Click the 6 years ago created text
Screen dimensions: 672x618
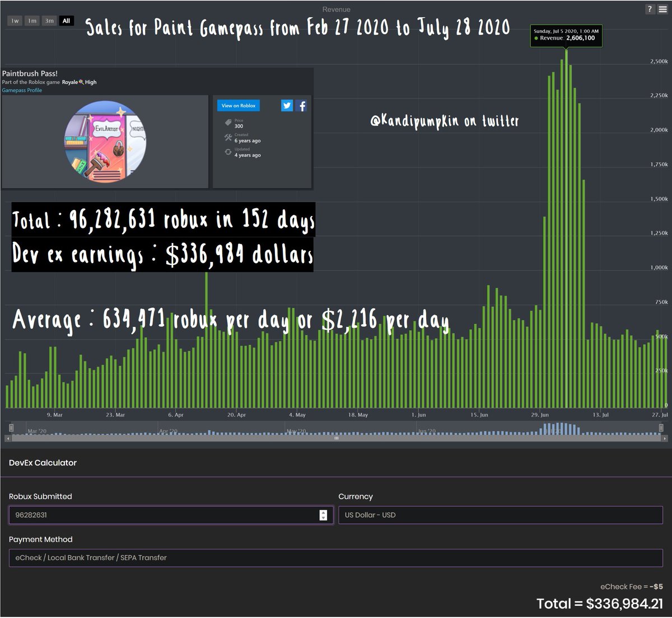click(248, 141)
